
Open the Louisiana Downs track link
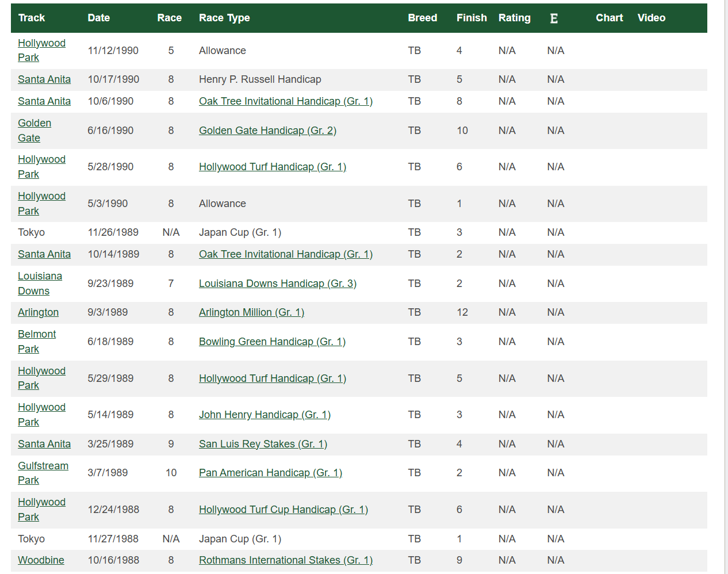(x=40, y=284)
